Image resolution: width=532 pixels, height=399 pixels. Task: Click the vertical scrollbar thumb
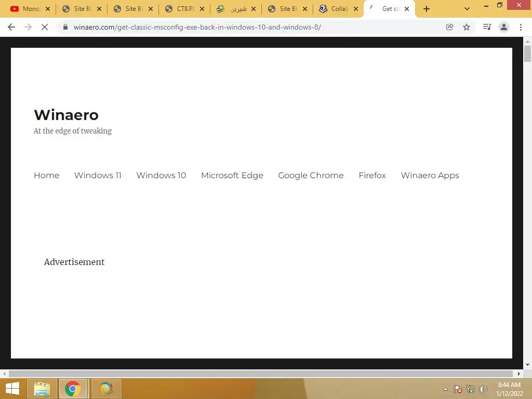coord(527,54)
